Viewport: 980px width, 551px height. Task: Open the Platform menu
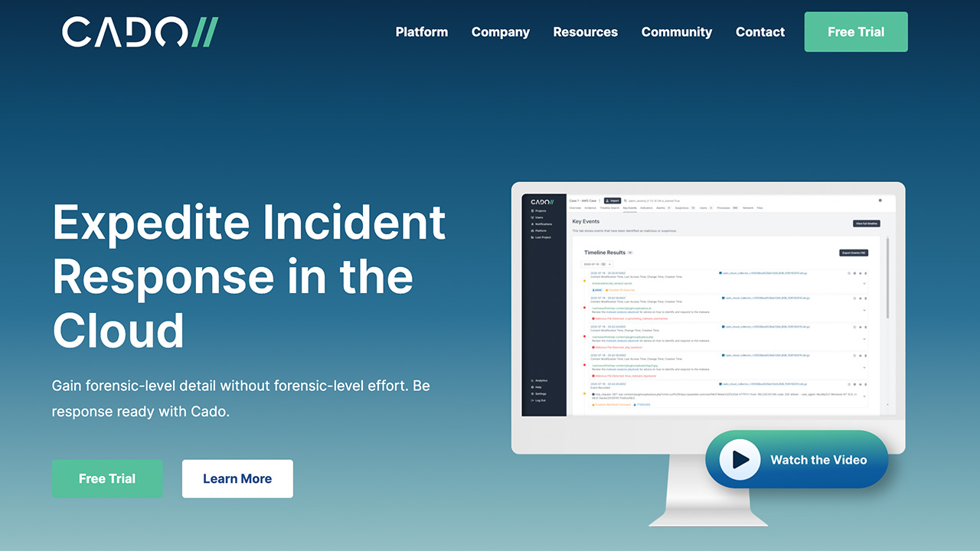point(422,32)
